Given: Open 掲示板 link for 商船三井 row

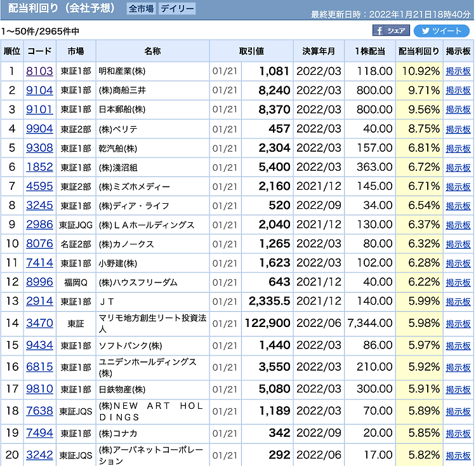Looking at the screenshot, I should click(x=458, y=90).
